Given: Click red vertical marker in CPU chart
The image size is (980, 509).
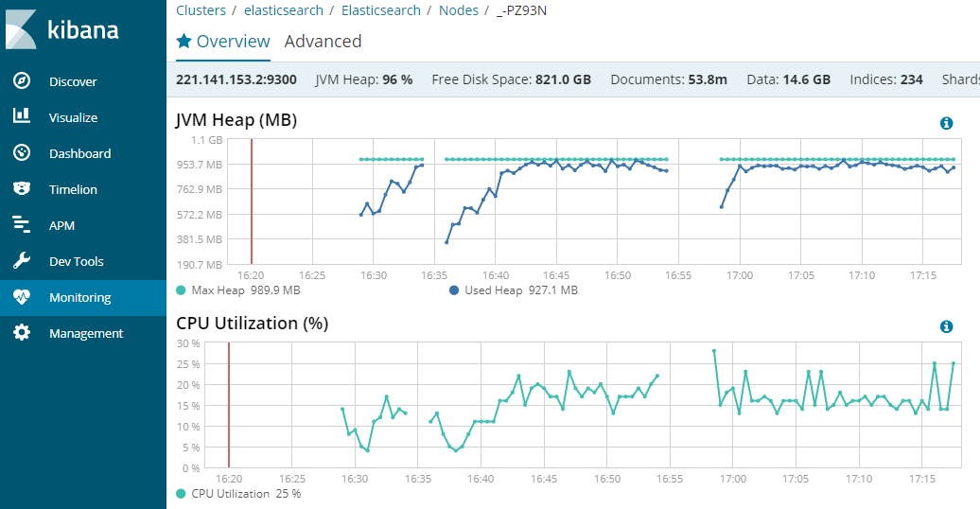Looking at the screenshot, I should pyautogui.click(x=229, y=405).
